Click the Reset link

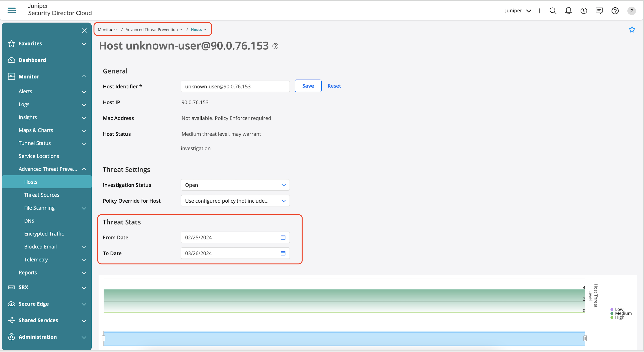[x=334, y=86]
